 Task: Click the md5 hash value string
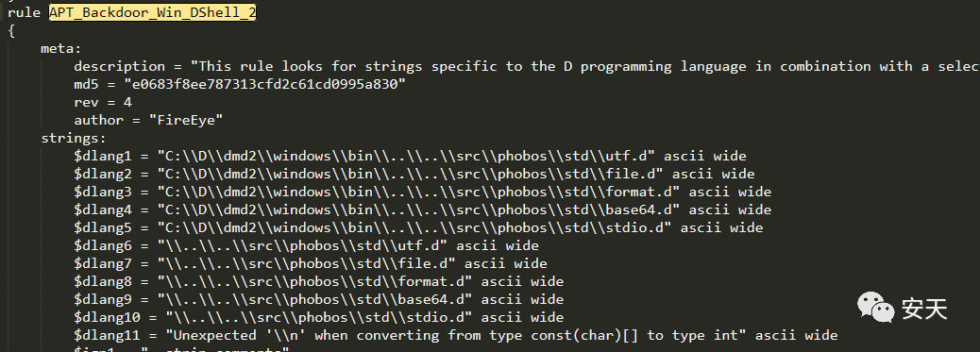coord(265,84)
